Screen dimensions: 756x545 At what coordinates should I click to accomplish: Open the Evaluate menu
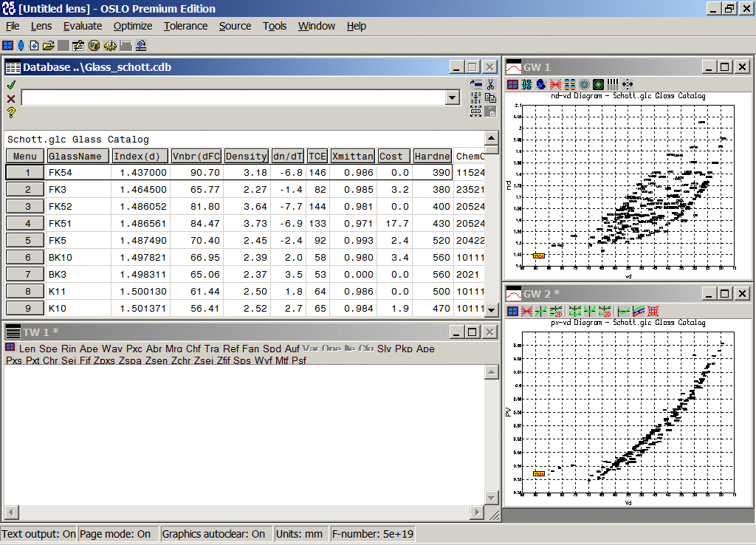tap(83, 26)
